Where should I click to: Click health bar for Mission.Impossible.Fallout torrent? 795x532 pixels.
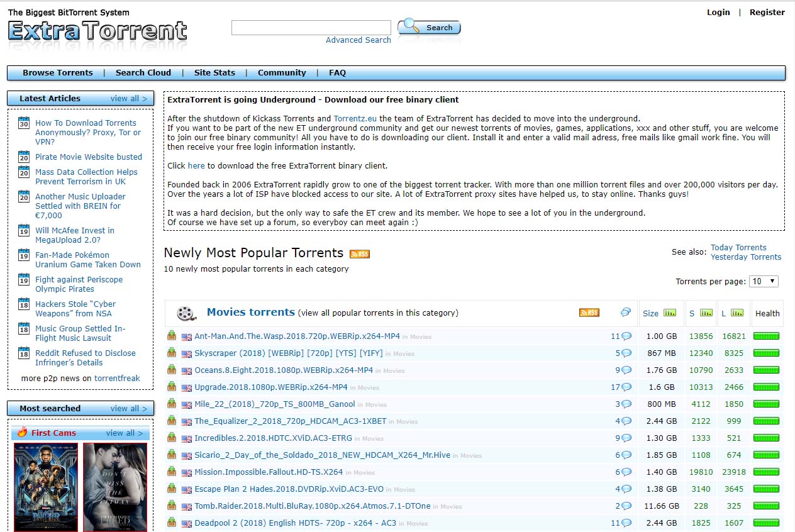(766, 472)
